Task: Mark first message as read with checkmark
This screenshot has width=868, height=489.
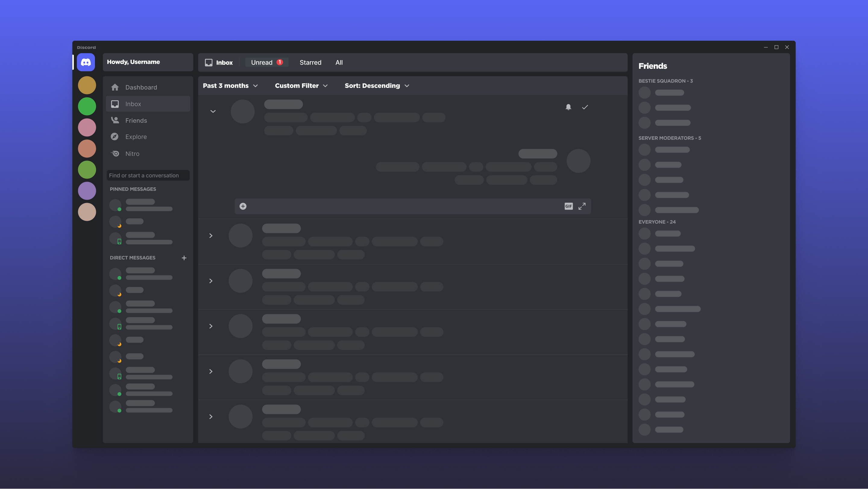Action: (585, 107)
